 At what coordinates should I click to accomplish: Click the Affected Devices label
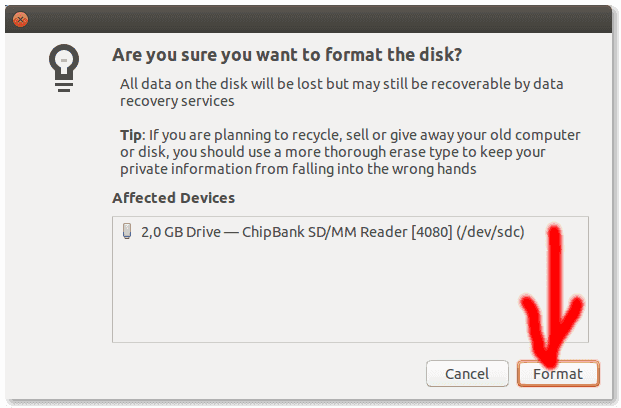[x=173, y=197]
